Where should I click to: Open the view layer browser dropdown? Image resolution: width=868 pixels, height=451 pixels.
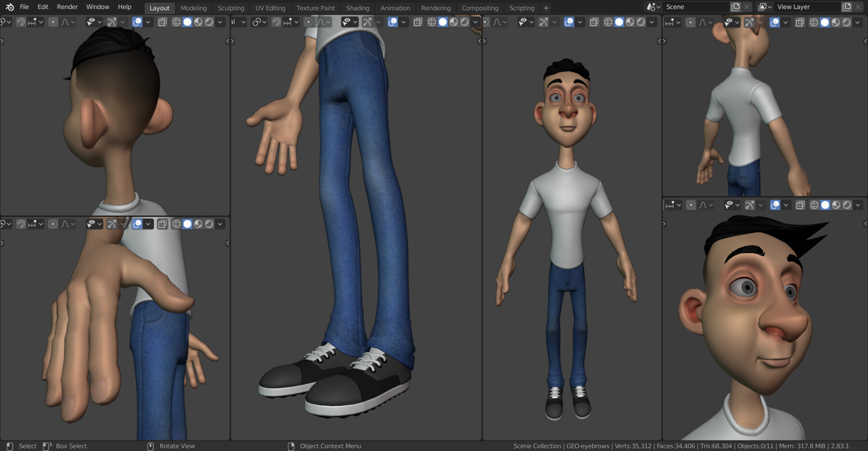[765, 7]
